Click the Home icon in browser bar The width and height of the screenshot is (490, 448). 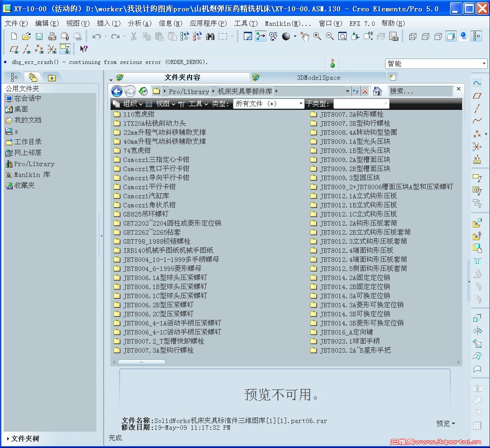click(x=377, y=91)
